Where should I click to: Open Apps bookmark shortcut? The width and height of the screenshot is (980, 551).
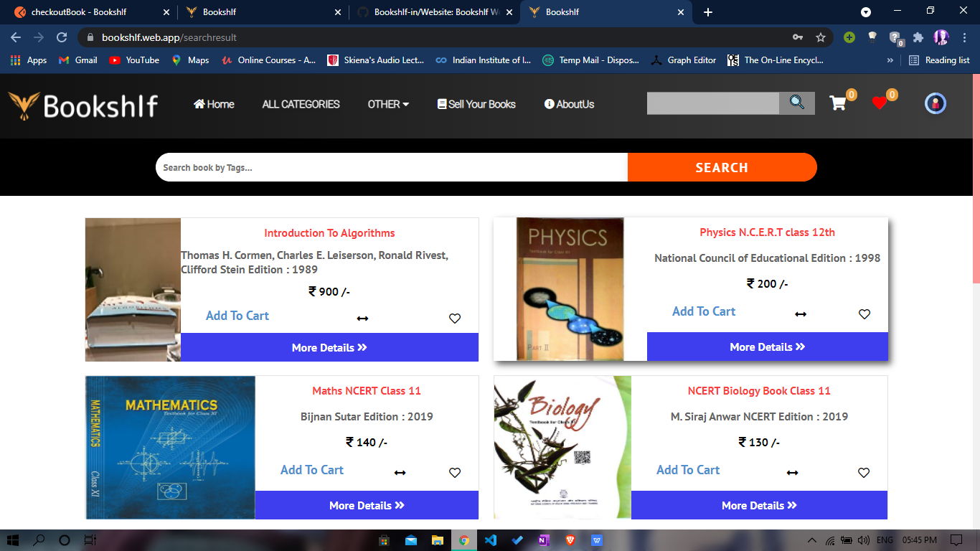click(29, 60)
